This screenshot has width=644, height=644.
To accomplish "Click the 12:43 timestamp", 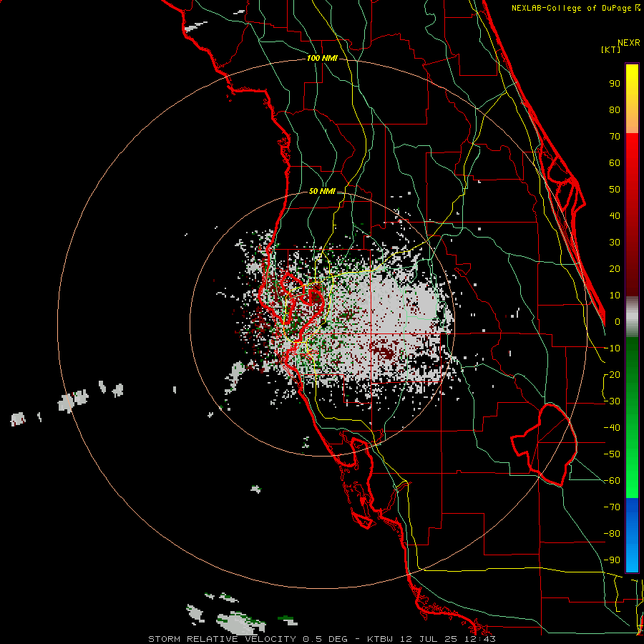I will pos(480,639).
